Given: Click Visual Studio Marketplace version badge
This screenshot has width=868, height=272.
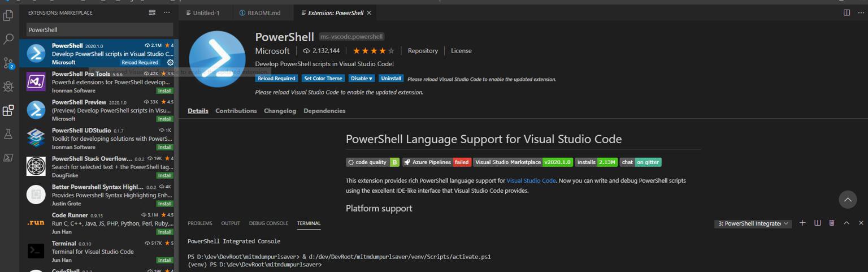Looking at the screenshot, I should coord(523,162).
